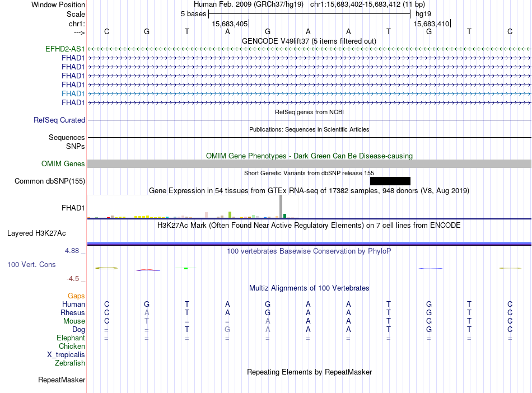Click the Human species label
The width and height of the screenshot is (532, 393).
coord(73,304)
